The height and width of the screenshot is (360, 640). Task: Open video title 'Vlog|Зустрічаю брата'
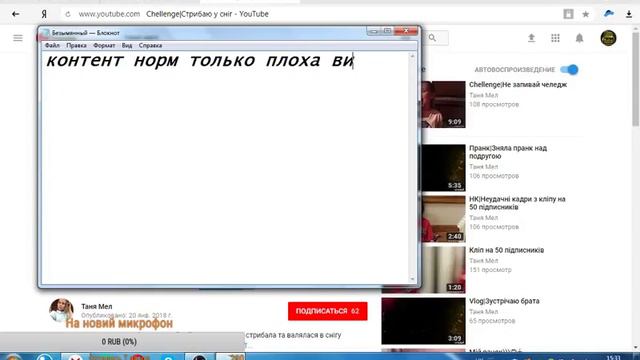(x=504, y=301)
